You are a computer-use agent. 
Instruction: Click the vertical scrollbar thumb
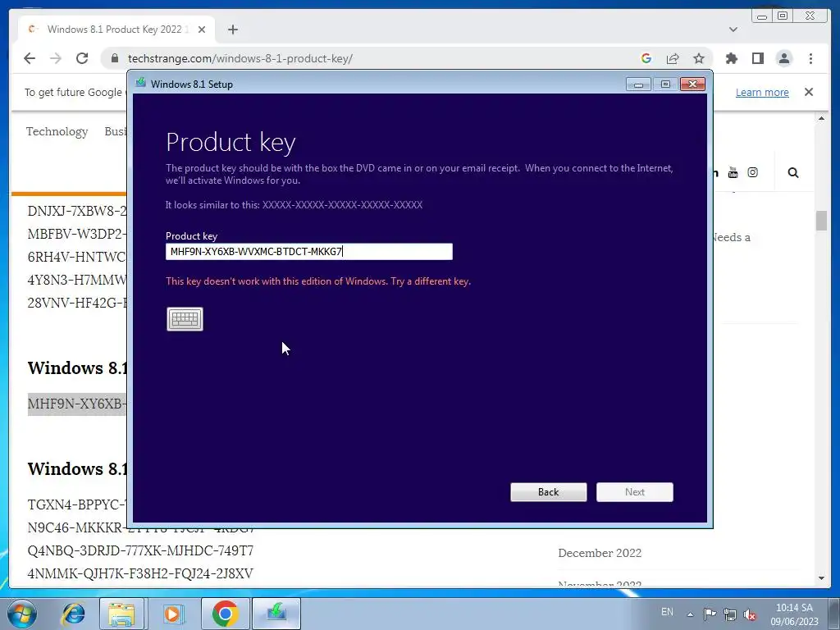(x=821, y=221)
